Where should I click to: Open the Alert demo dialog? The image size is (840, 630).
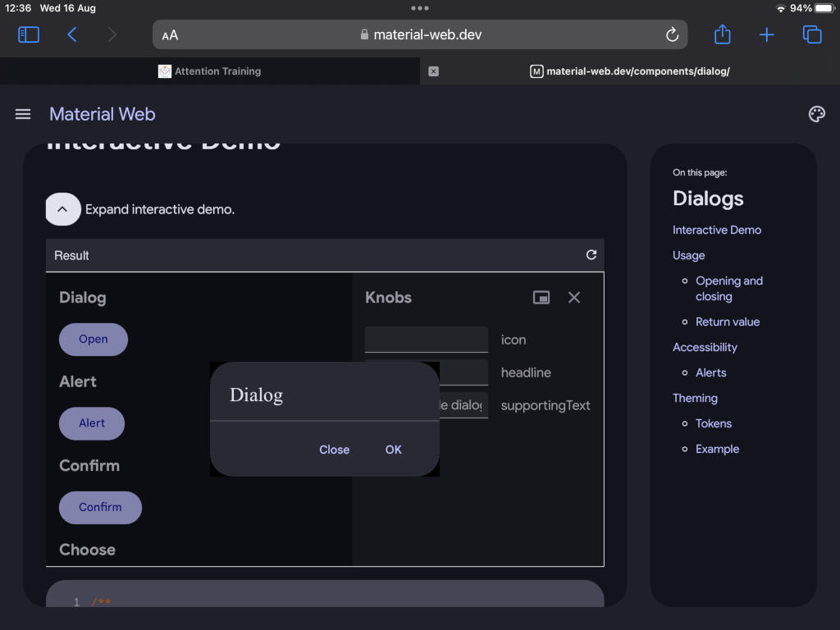(91, 423)
